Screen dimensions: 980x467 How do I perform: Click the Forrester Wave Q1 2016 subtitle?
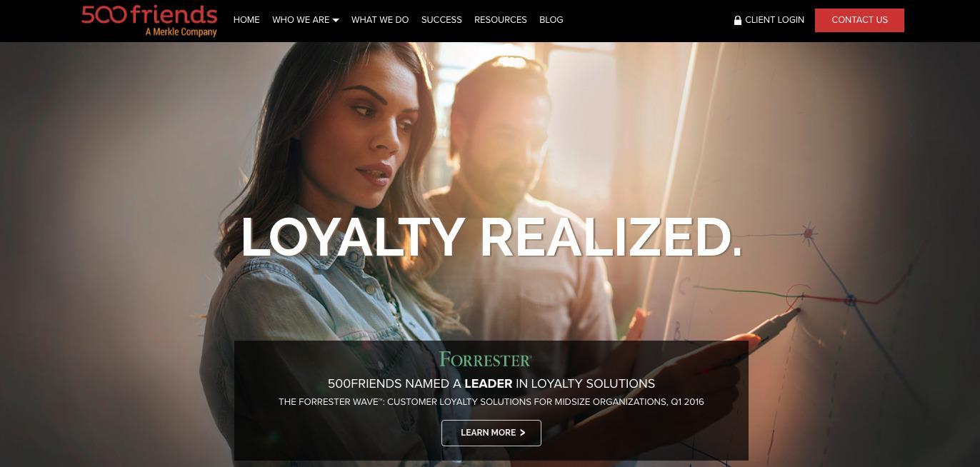click(491, 402)
